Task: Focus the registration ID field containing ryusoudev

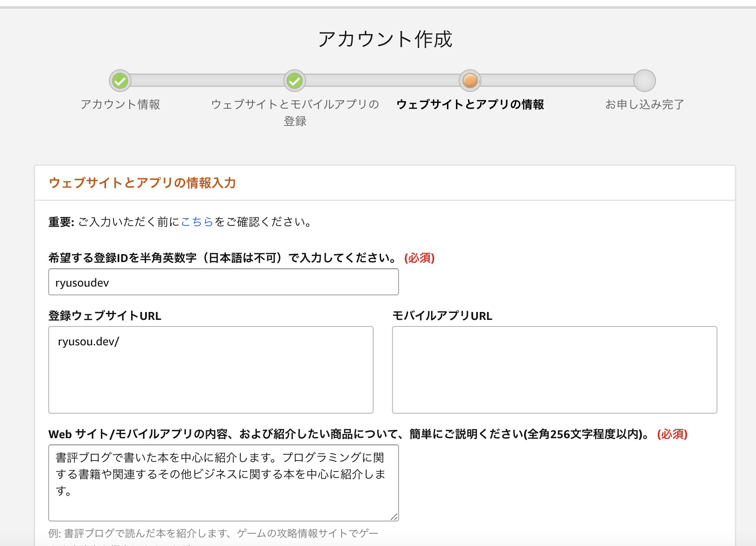Action: (223, 282)
